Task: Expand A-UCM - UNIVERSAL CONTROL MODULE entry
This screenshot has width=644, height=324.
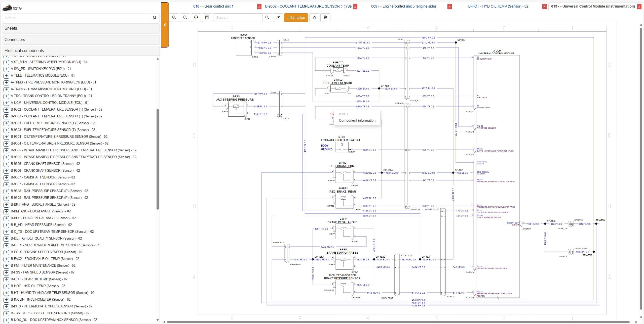Action: click(x=6, y=103)
